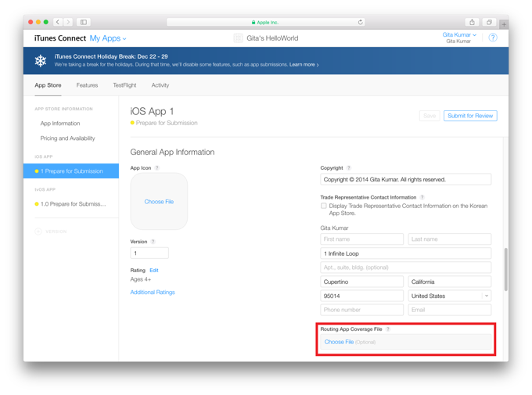Click the Save button
This screenshot has width=532, height=395.
[x=430, y=116]
